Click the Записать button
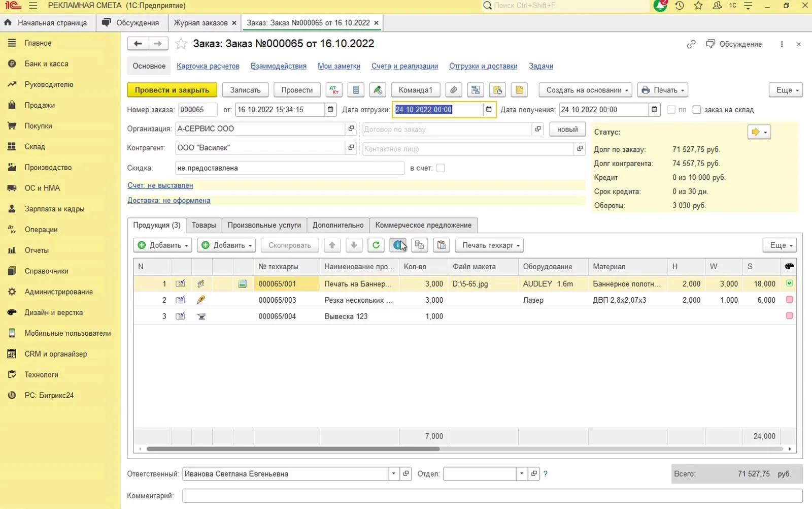Viewport: 812px width, 509px height. 245,90
